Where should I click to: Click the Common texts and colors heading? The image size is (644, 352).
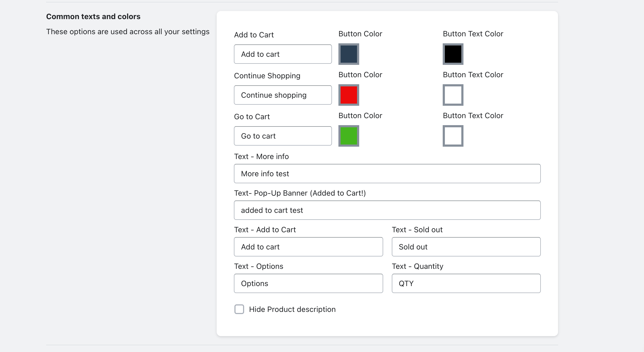pyautogui.click(x=93, y=16)
